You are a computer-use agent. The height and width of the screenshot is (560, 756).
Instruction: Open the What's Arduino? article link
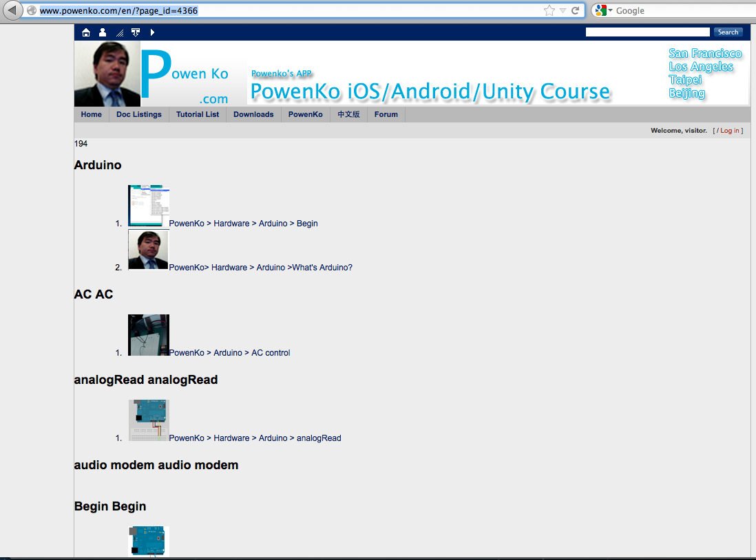click(x=261, y=267)
